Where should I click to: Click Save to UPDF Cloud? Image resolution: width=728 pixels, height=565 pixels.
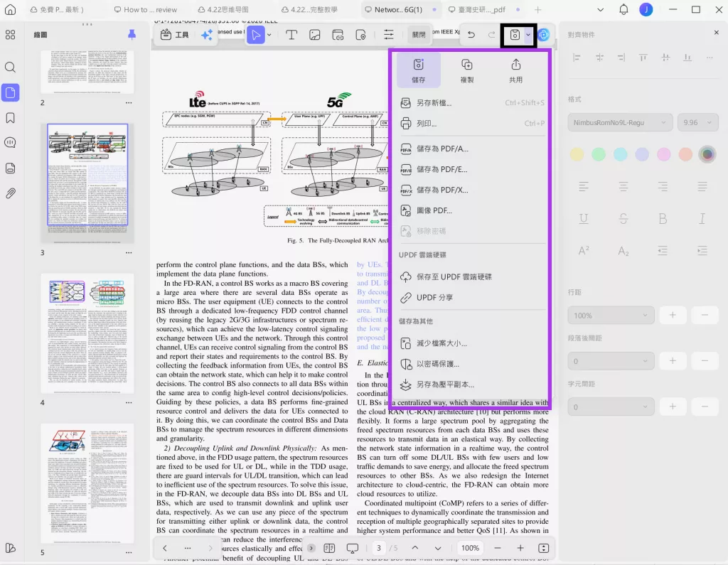click(472, 276)
